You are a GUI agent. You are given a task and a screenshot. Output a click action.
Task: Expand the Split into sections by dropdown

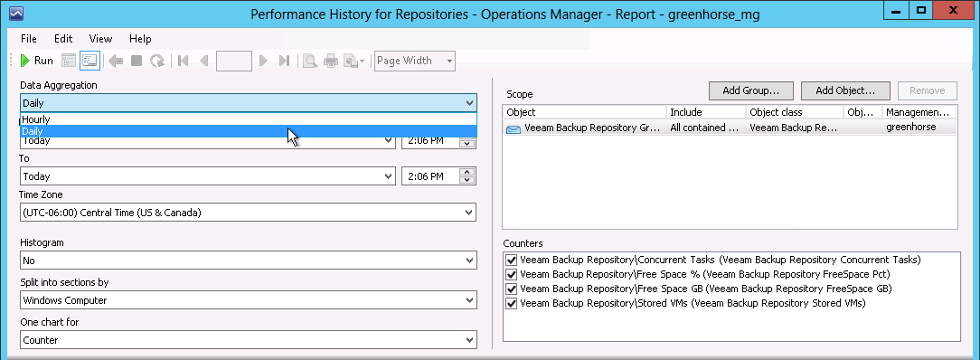[x=248, y=300]
